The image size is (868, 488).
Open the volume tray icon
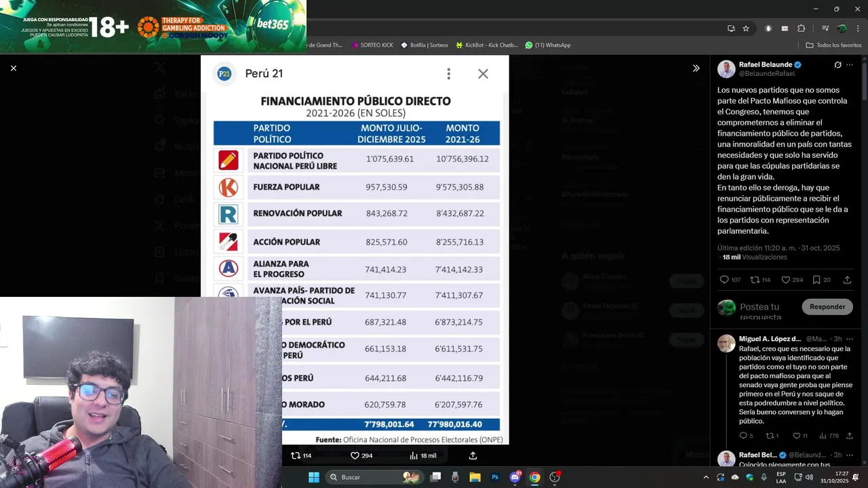(809, 477)
